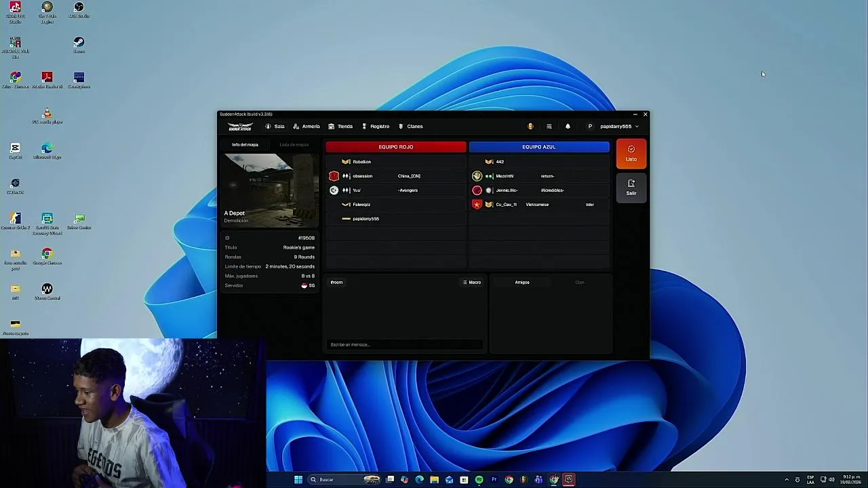The height and width of the screenshot is (488, 868).
Task: Click the China_[CN] clan name
Action: [x=409, y=176]
